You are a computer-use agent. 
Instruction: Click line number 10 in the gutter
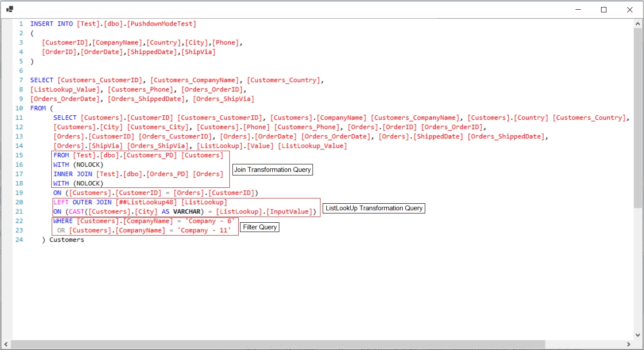[x=19, y=108]
